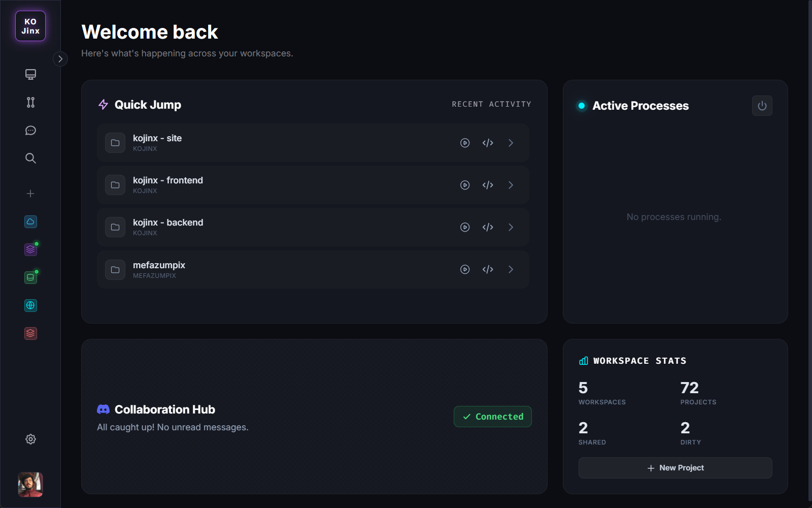Add a workspace with the plus icon
Image resolution: width=812 pixels, height=508 pixels.
coord(30,194)
